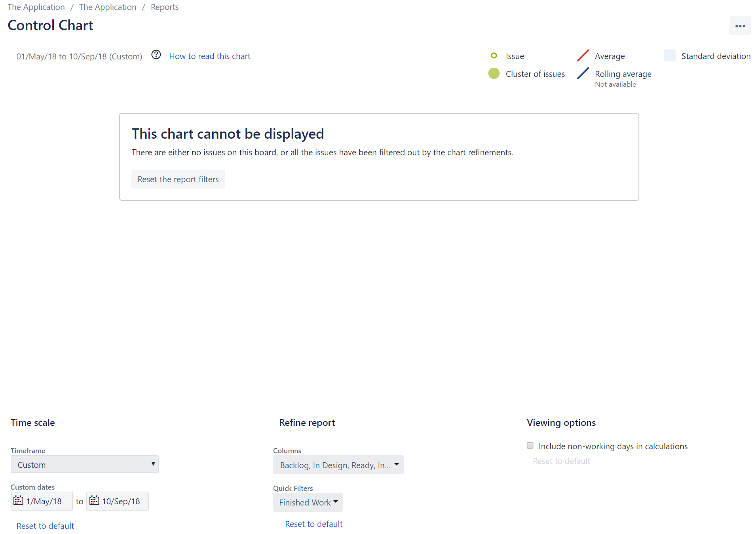Click the red Average legend line
The image size is (756, 534).
click(583, 55)
